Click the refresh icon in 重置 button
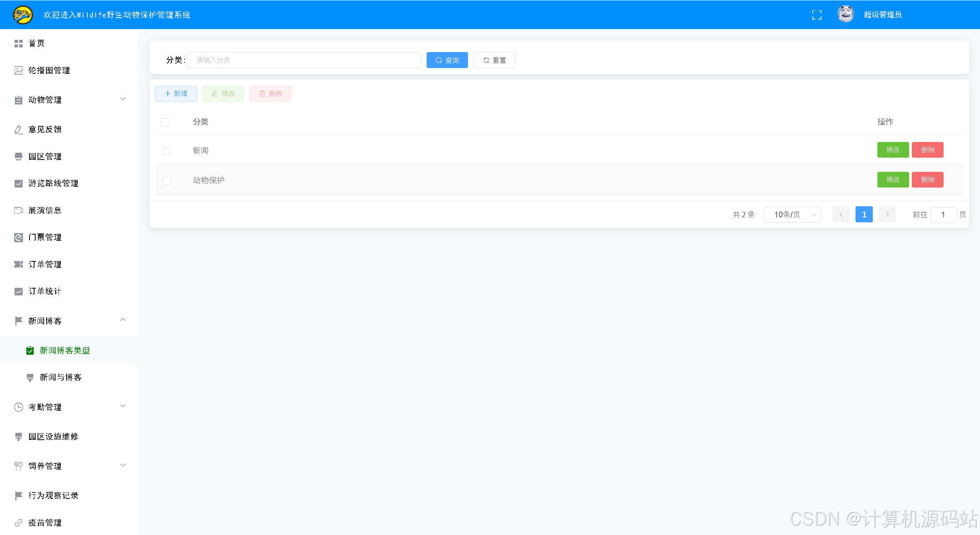 click(486, 60)
